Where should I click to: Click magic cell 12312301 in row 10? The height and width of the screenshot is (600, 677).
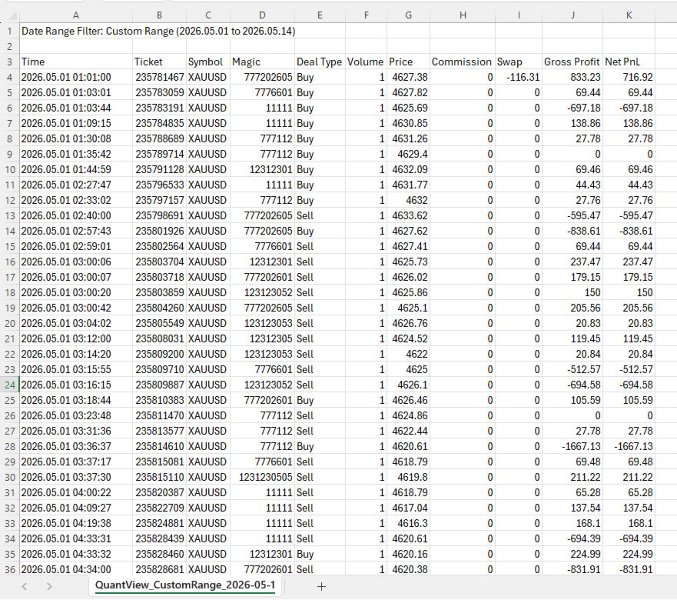click(x=262, y=169)
